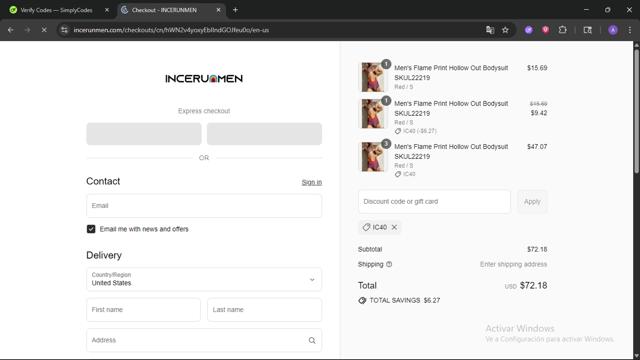The height and width of the screenshot is (360, 640).
Task: Click the address bar URL
Action: point(171,30)
